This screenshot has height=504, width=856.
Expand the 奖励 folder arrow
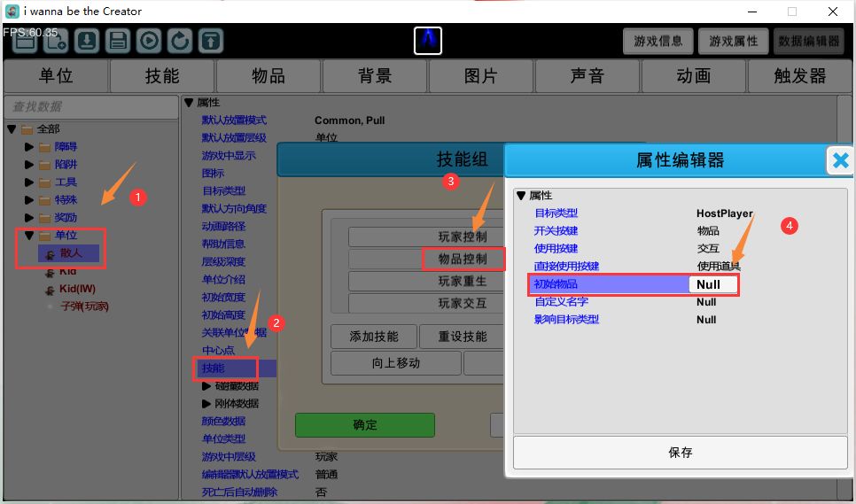[29, 218]
